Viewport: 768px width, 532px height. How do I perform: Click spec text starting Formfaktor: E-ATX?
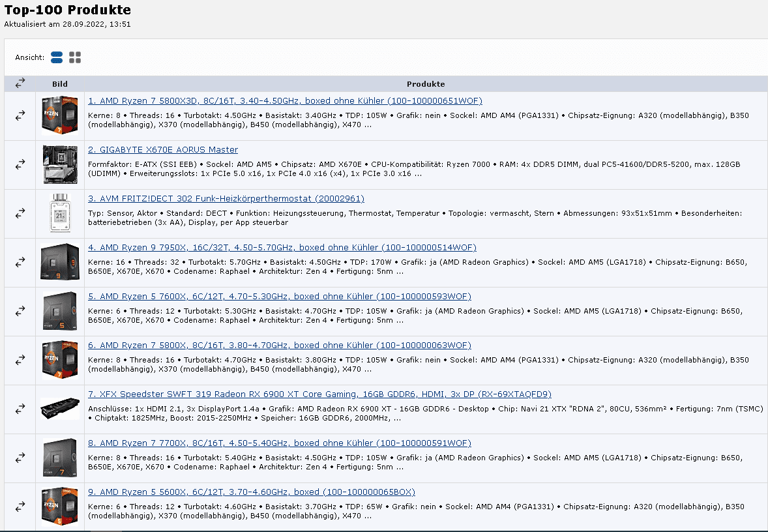click(x=415, y=169)
